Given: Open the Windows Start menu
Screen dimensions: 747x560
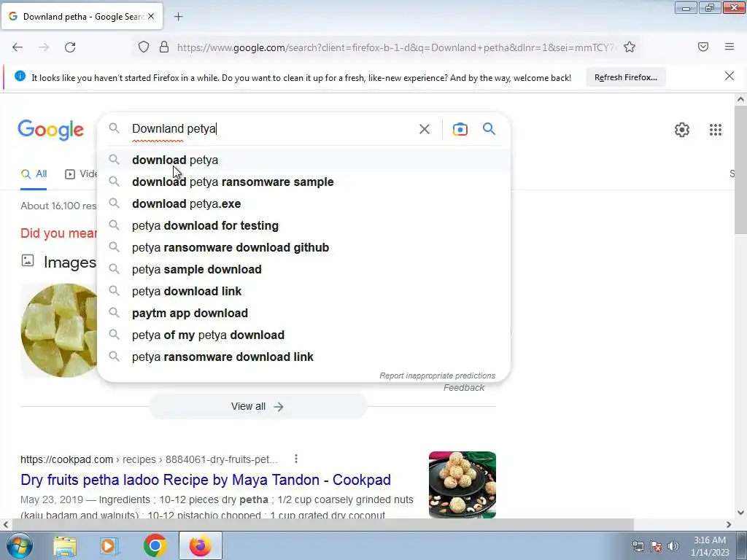Looking at the screenshot, I should tap(18, 545).
